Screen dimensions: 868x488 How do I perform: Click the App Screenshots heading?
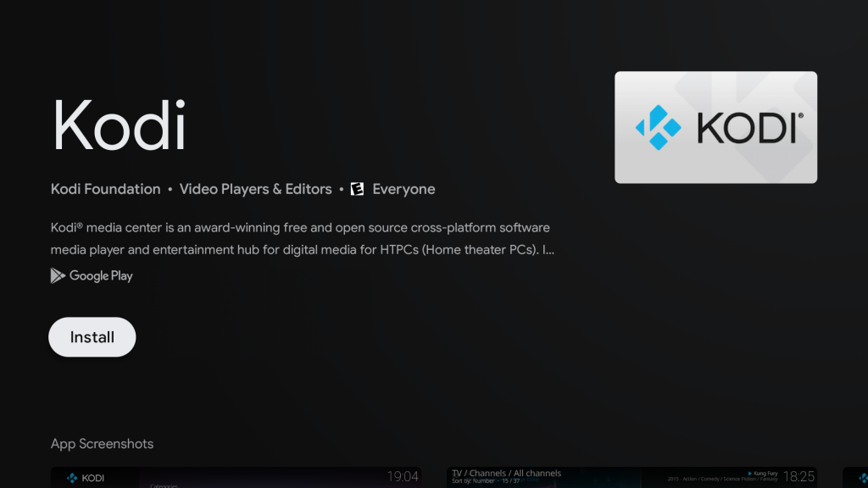pyautogui.click(x=102, y=444)
